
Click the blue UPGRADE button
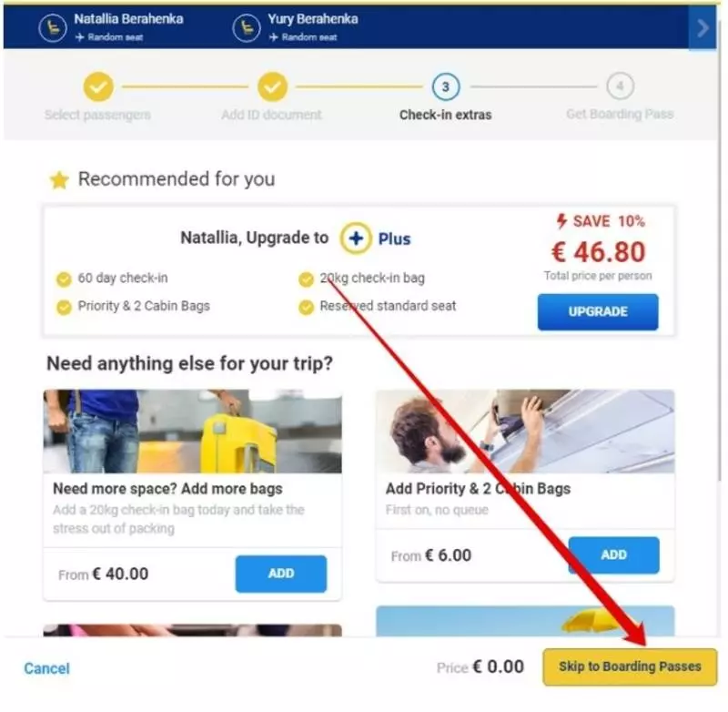click(598, 311)
